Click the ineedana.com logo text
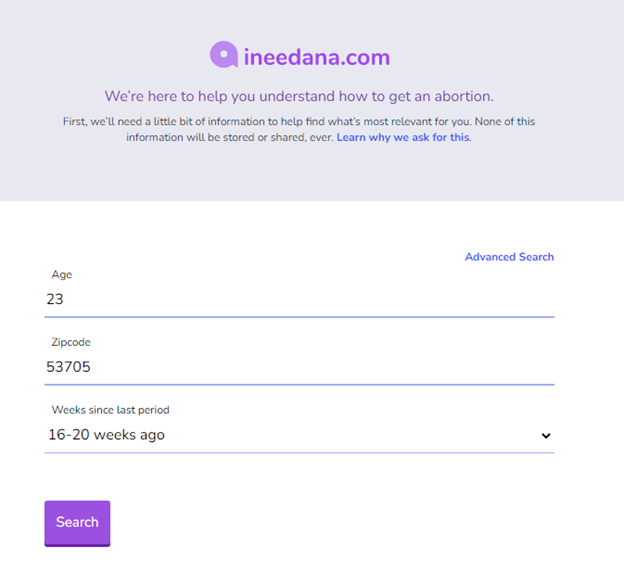Viewport: 624px width, 585px height. click(317, 57)
